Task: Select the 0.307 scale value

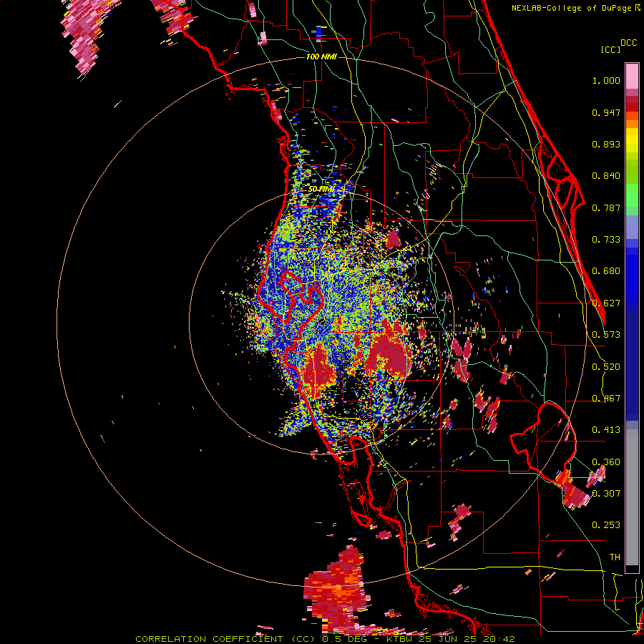Action: click(606, 494)
